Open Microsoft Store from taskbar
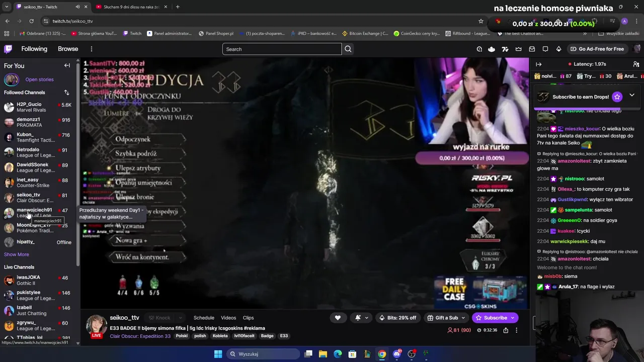Screen dimensions: 644x362 353,354
